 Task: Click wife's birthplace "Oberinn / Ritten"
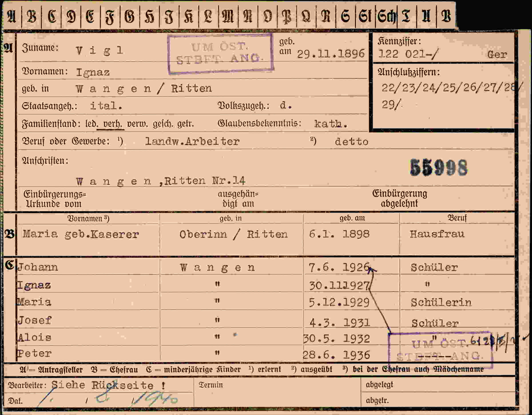(x=233, y=235)
